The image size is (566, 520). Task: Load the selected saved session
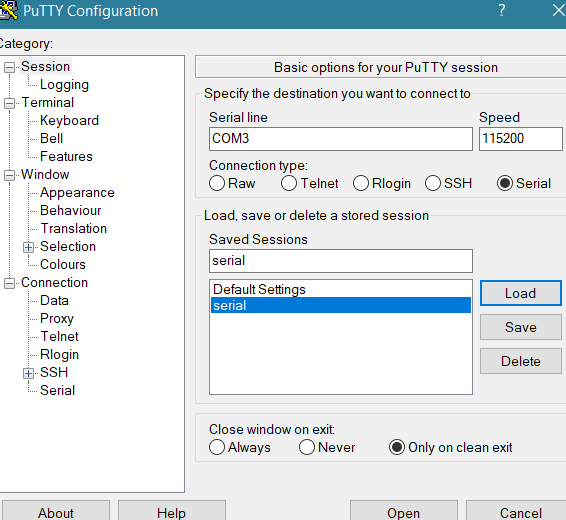(521, 293)
